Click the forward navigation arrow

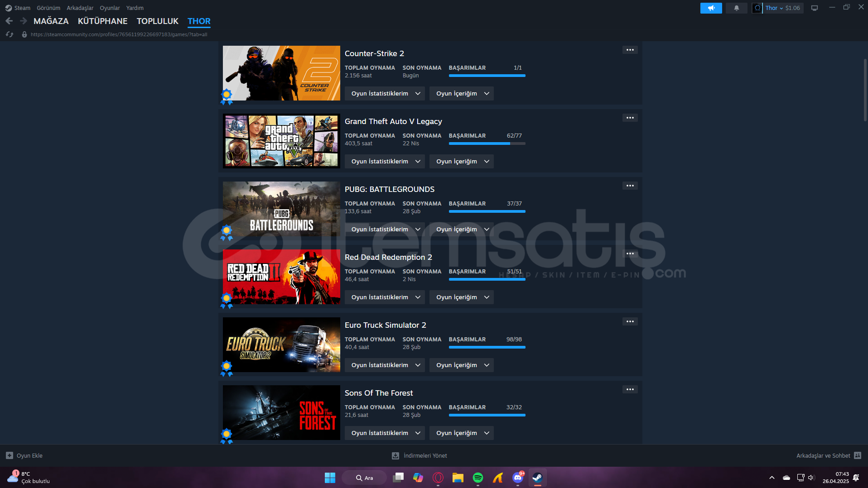[24, 21]
